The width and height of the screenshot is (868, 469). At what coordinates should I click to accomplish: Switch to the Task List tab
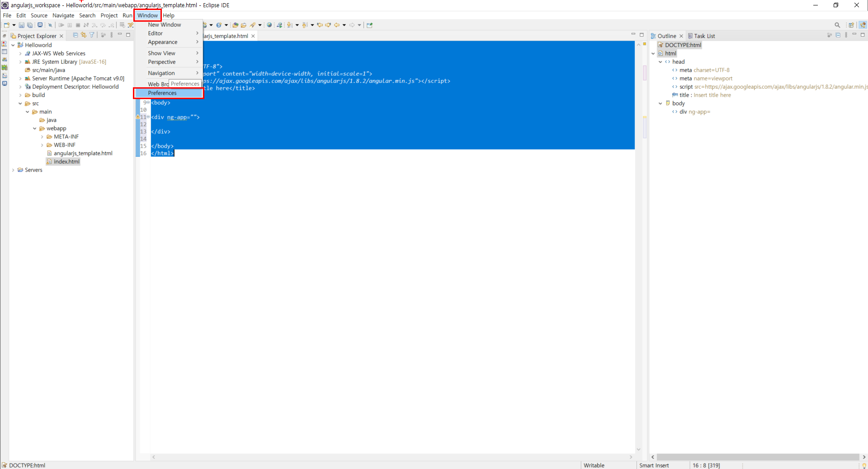click(x=701, y=36)
